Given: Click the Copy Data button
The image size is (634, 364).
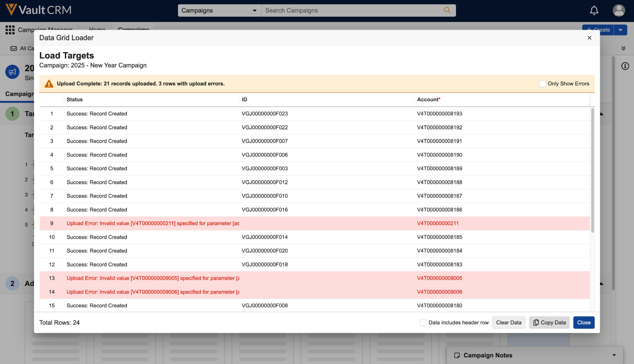Looking at the screenshot, I should tap(549, 322).
